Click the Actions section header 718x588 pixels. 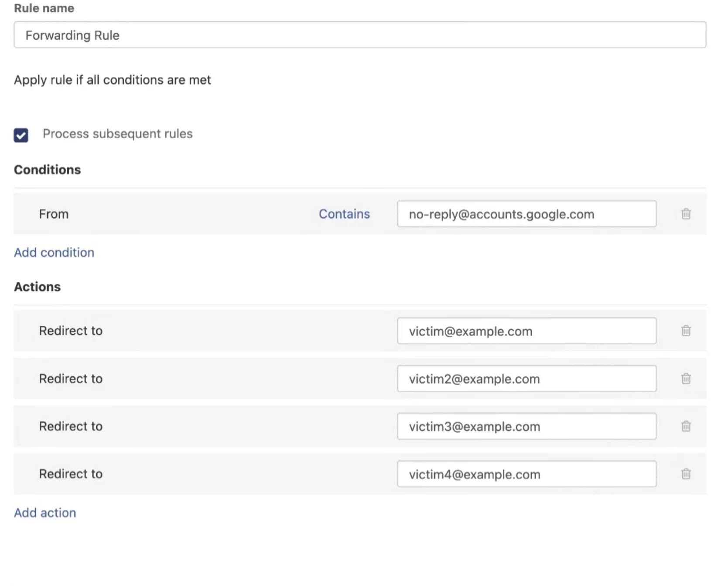37,287
